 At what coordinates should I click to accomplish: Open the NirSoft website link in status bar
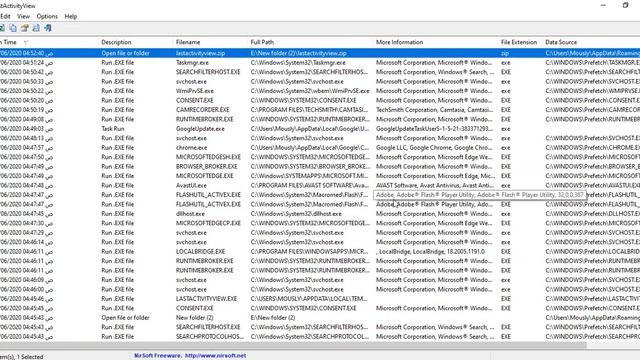click(x=216, y=356)
